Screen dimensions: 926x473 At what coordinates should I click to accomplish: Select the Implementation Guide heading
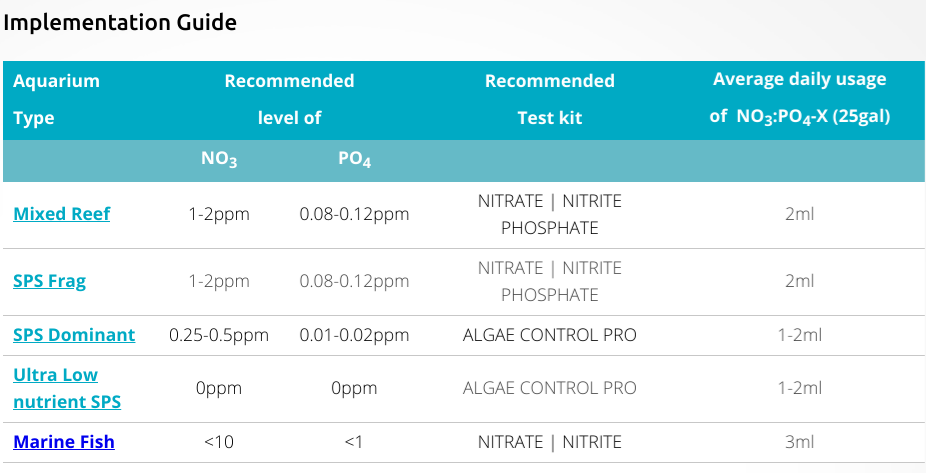click(x=120, y=22)
